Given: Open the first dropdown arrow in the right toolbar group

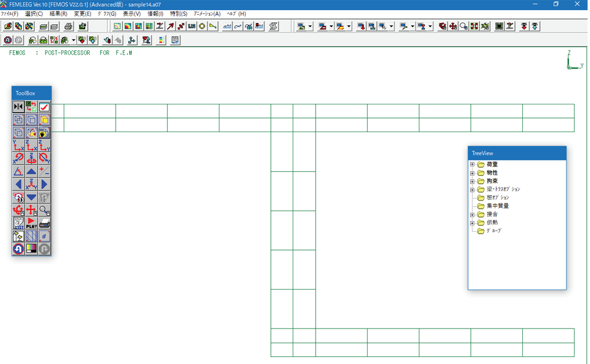Looking at the screenshot, I should [x=310, y=27].
